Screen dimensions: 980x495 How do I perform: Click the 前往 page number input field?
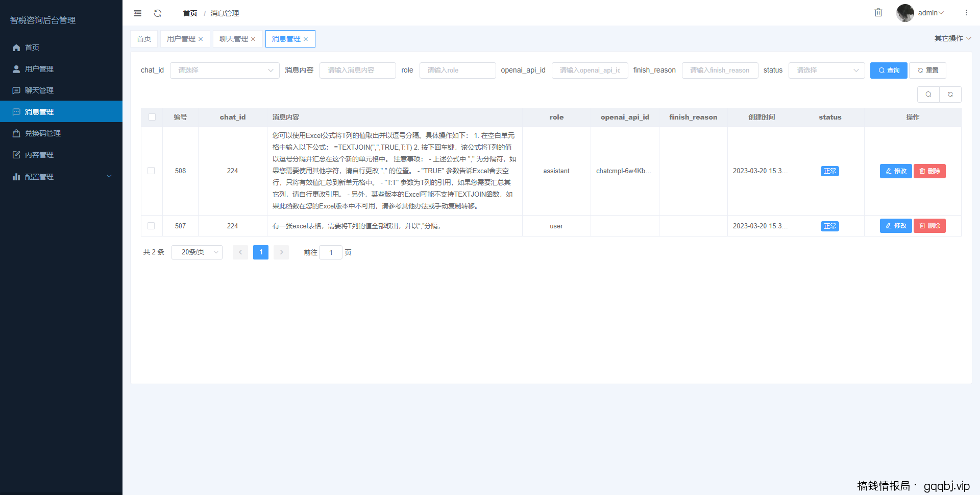[x=331, y=252]
